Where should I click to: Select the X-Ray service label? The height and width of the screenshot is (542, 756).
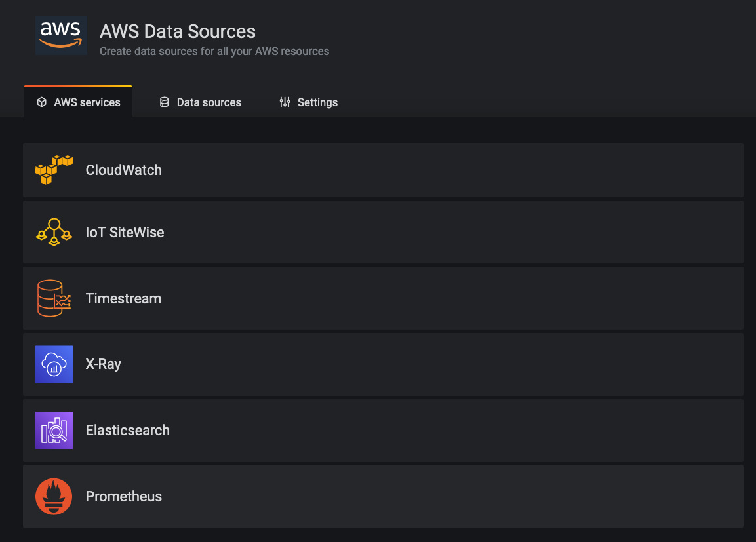point(103,364)
